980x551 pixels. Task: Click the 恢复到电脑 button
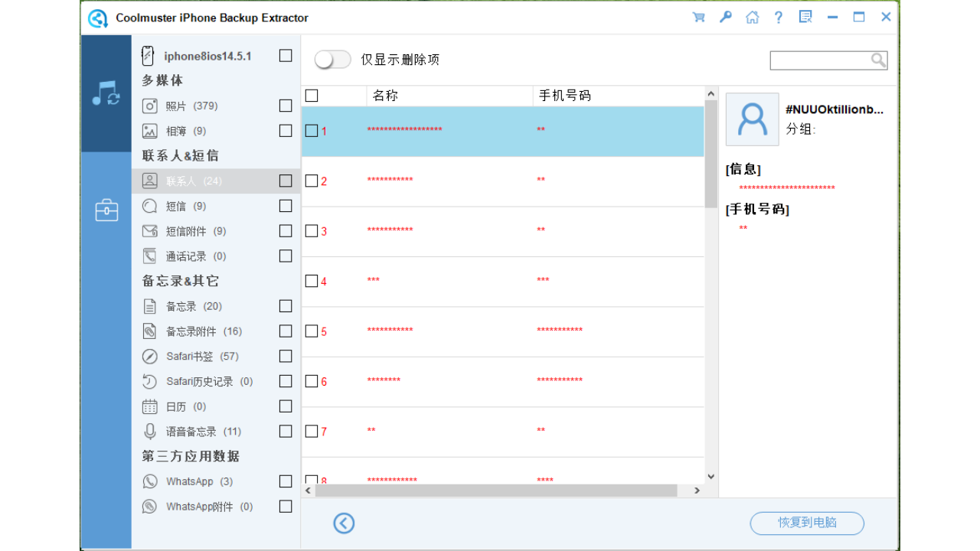point(806,523)
